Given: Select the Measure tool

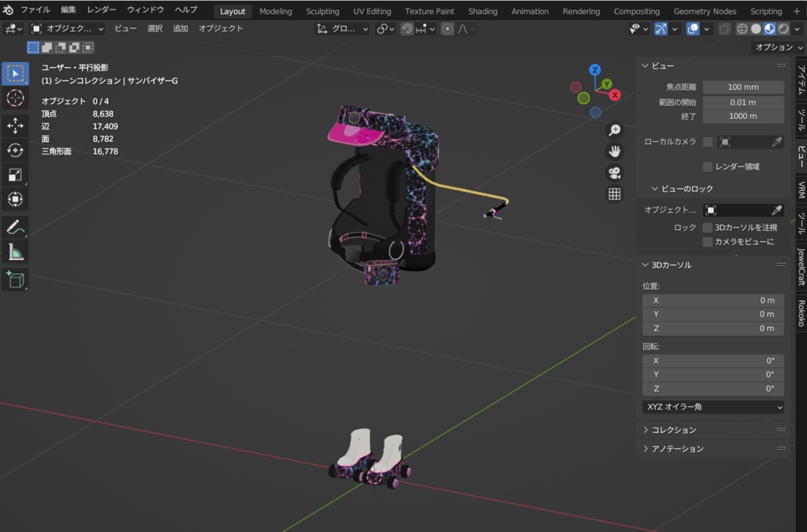Looking at the screenshot, I should click(x=15, y=252).
